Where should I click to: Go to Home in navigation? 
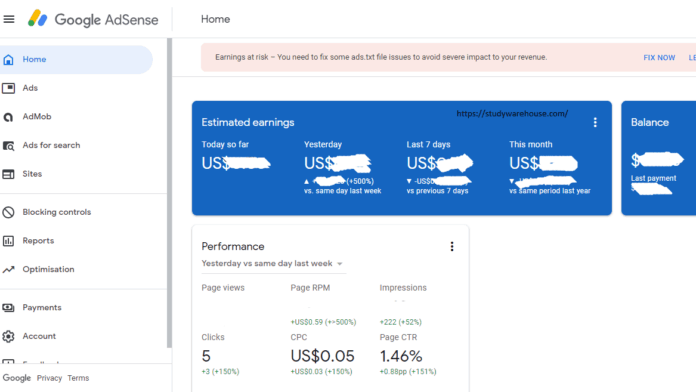(76, 59)
